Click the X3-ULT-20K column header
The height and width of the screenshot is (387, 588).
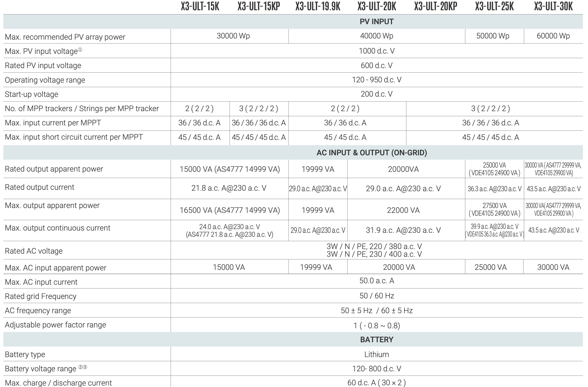click(x=377, y=7)
